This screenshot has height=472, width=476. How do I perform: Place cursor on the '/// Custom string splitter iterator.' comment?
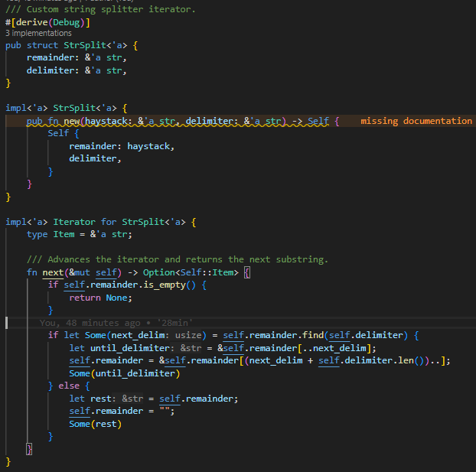click(100, 9)
